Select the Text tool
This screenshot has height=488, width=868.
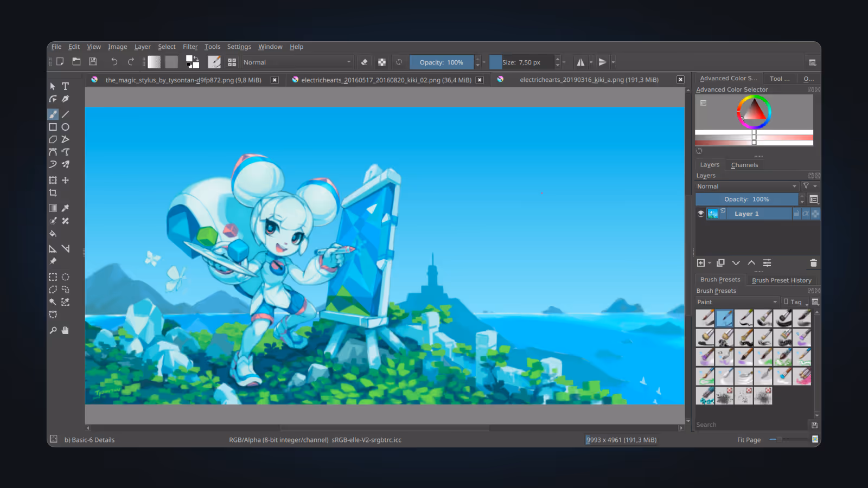click(65, 86)
